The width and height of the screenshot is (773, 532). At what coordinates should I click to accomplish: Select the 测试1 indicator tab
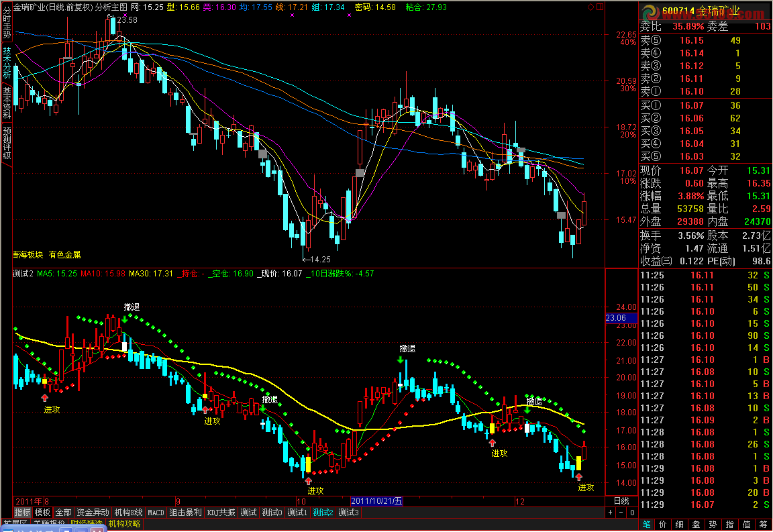pos(297,513)
